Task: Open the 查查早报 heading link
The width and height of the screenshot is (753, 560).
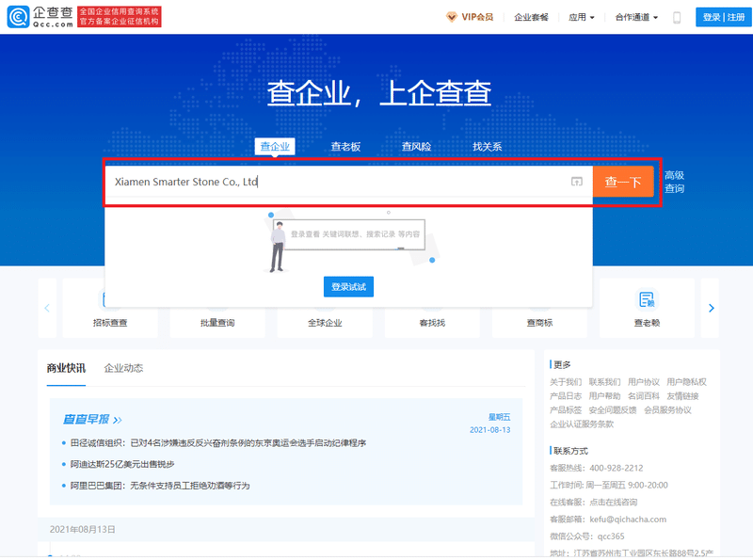Action: (x=91, y=419)
